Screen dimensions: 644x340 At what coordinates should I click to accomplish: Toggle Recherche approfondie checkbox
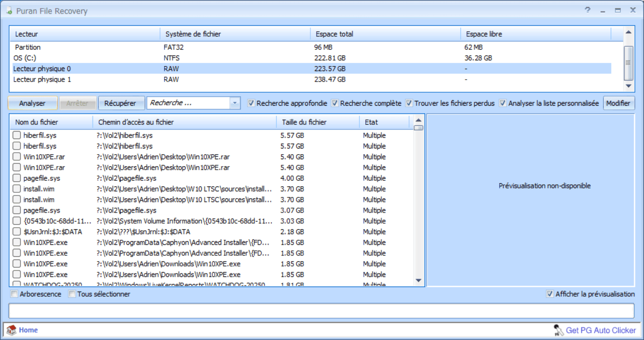tap(251, 103)
